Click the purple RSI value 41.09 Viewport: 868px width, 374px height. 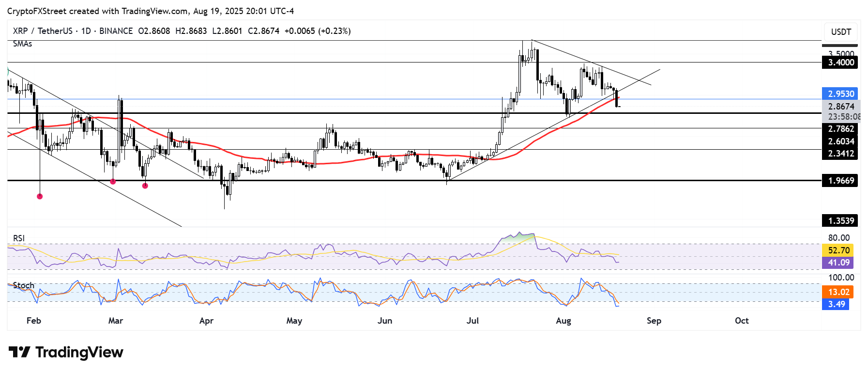click(x=838, y=263)
